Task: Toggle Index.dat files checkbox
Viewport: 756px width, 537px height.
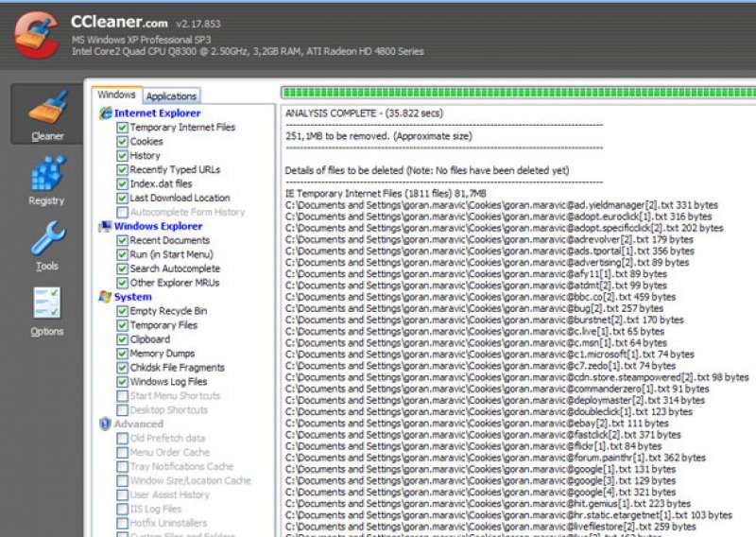Action: (123, 183)
